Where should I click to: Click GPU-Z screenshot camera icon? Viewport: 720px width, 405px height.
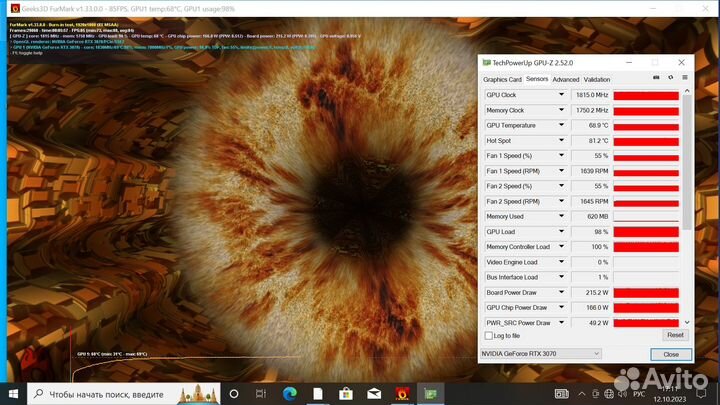click(x=656, y=78)
